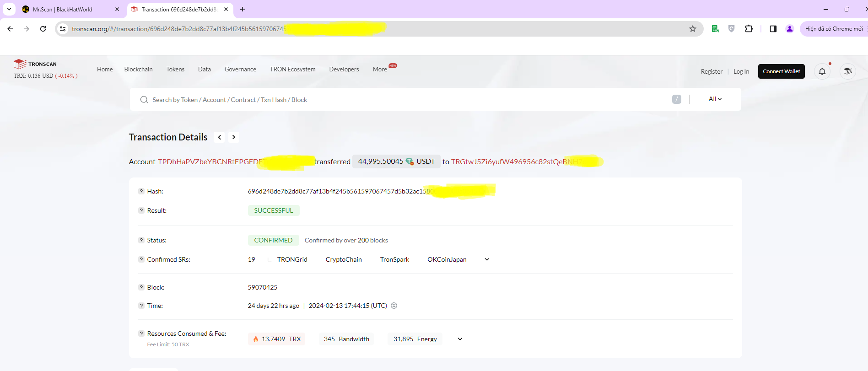This screenshot has height=371, width=868.
Task: Open the Data menu
Action: (205, 69)
